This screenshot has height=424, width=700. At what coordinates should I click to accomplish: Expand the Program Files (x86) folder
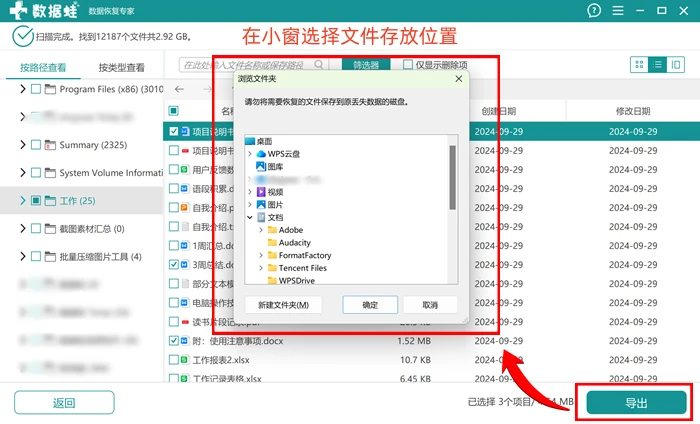pyautogui.click(x=22, y=89)
